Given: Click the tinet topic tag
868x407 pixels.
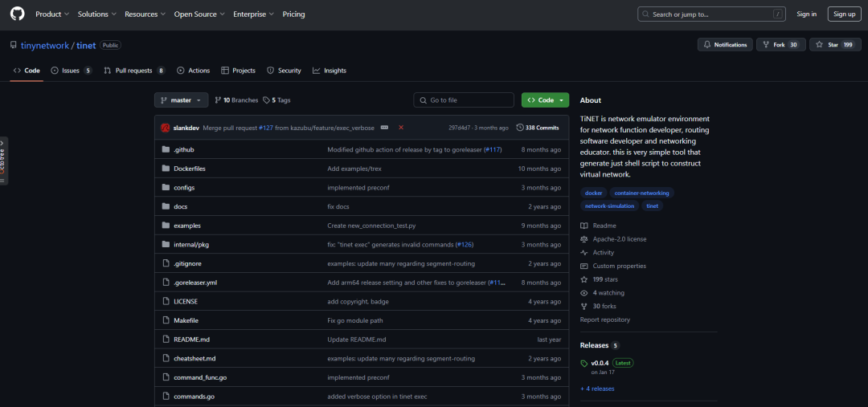Looking at the screenshot, I should coord(653,206).
